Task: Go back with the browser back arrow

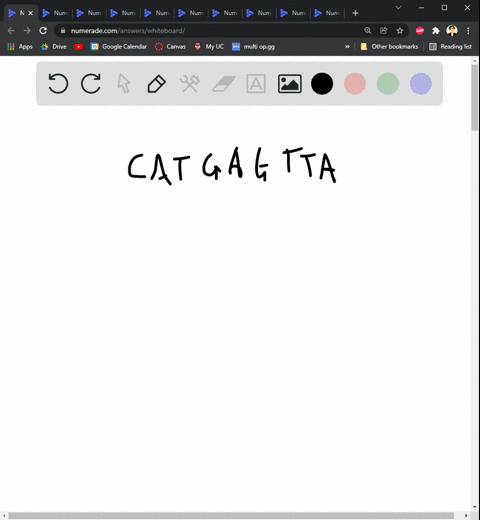Action: click(11, 31)
